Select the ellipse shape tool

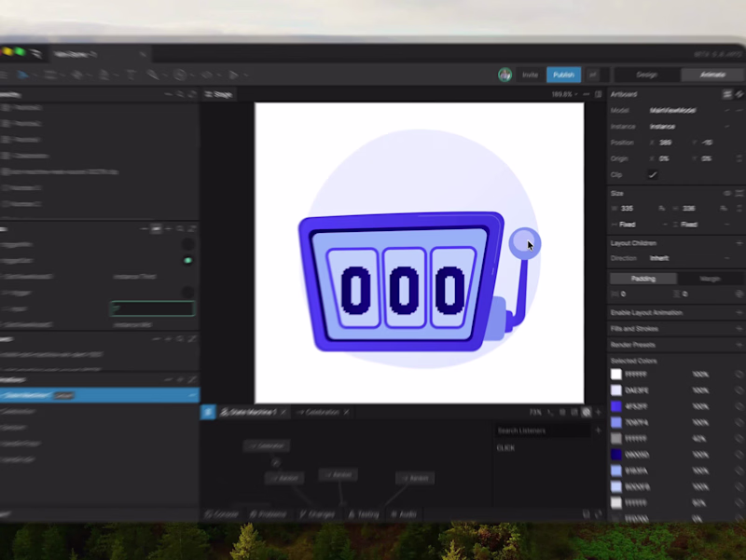[x=179, y=75]
